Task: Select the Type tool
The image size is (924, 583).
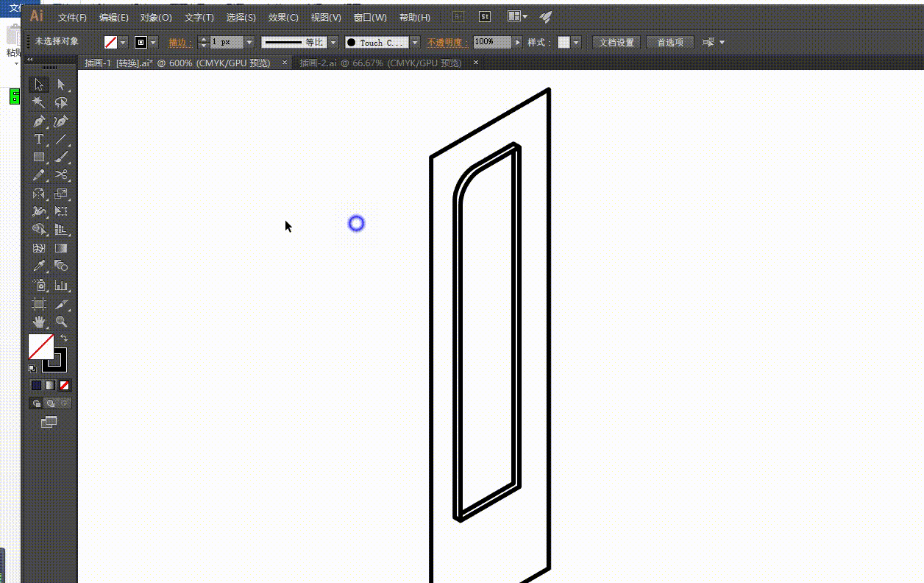Action: (39, 139)
